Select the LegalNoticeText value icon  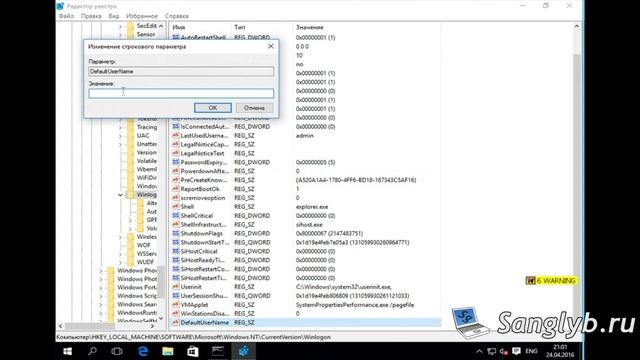(176, 153)
